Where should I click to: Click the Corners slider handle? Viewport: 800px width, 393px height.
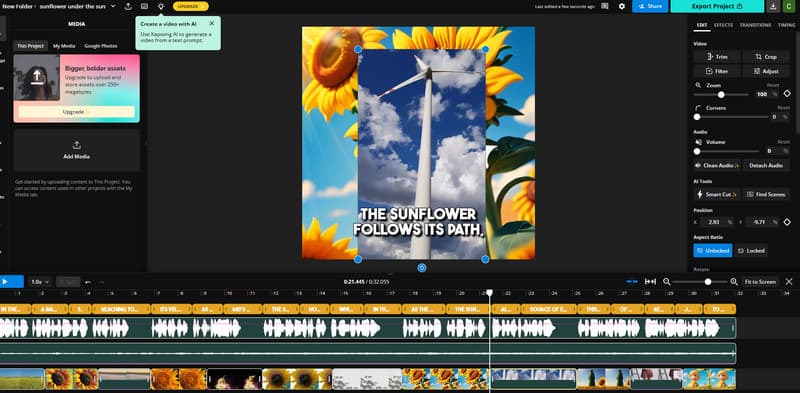click(x=697, y=117)
